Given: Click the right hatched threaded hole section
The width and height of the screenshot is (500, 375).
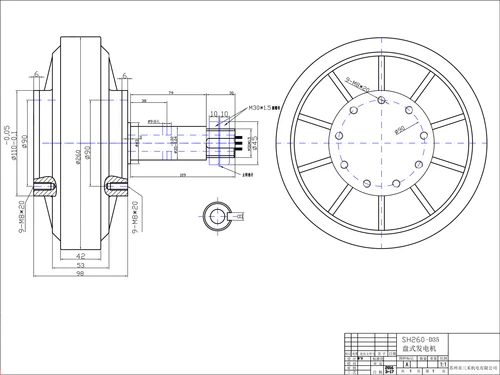Looking at the screenshot, I should click(117, 186).
